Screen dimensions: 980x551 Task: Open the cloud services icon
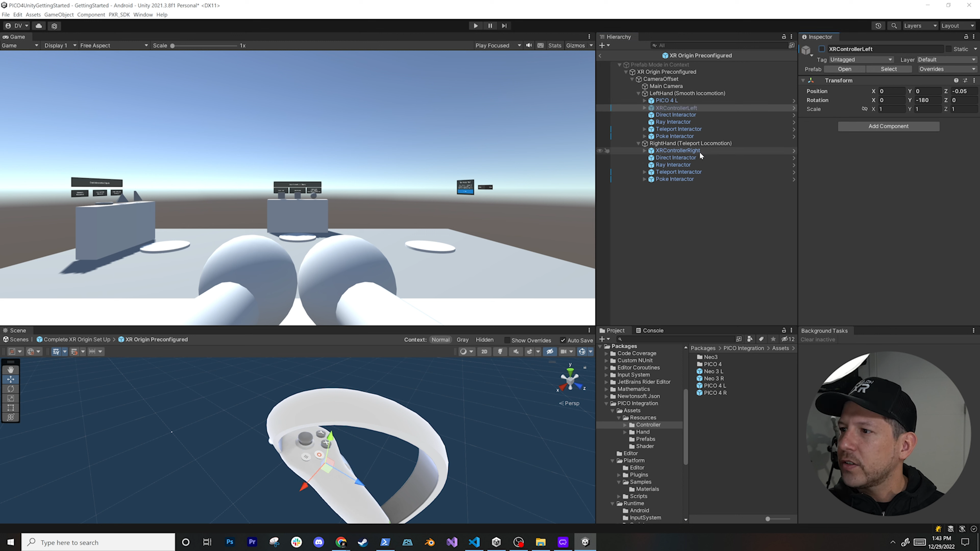click(39, 26)
